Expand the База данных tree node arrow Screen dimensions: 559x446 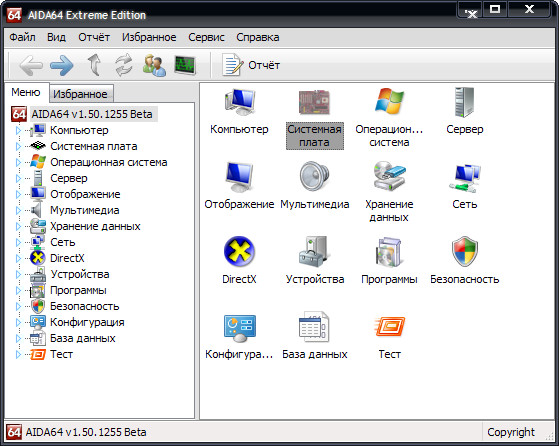(x=18, y=339)
